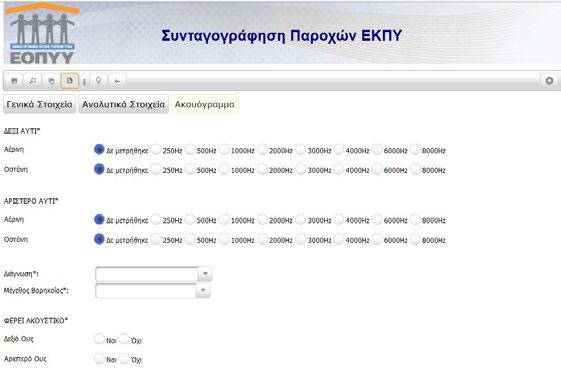Select 1000Hz for ΔΕΞΙ ΑΥΤΙ Οστέινη
The height and width of the screenshot is (373, 561).
tap(224, 169)
